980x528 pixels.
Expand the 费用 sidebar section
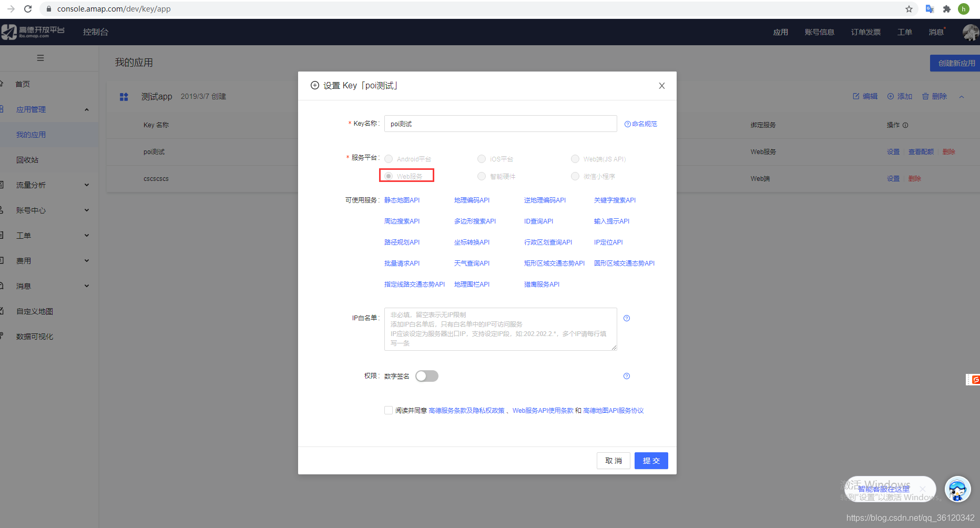click(87, 261)
